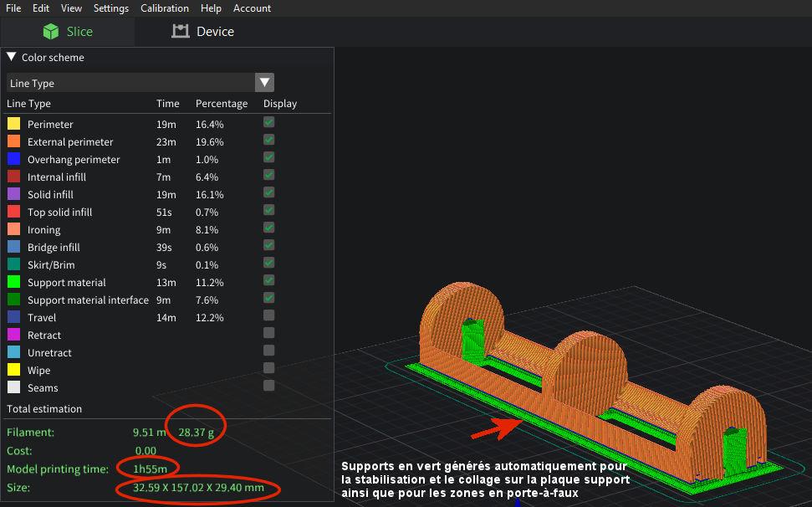Open the Line Type dropdown arrow
Screen dimensions: 812x507
coord(264,83)
